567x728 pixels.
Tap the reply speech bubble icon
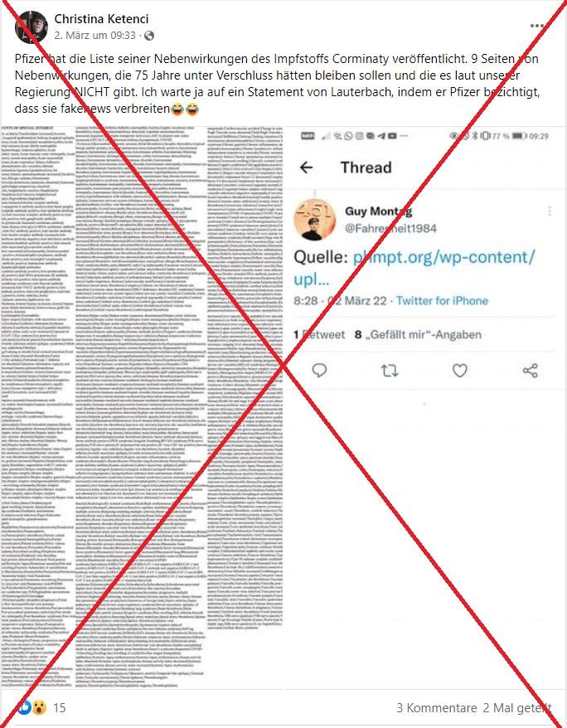pos(319,371)
